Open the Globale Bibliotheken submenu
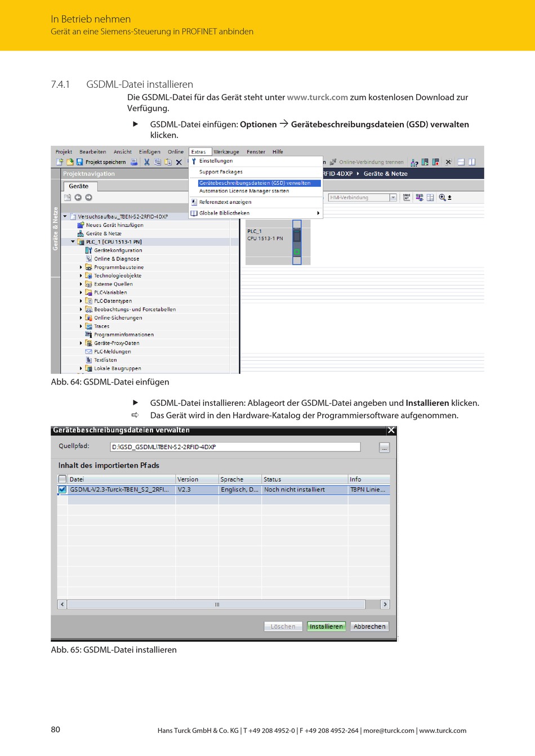535x756 pixels. click(255, 213)
